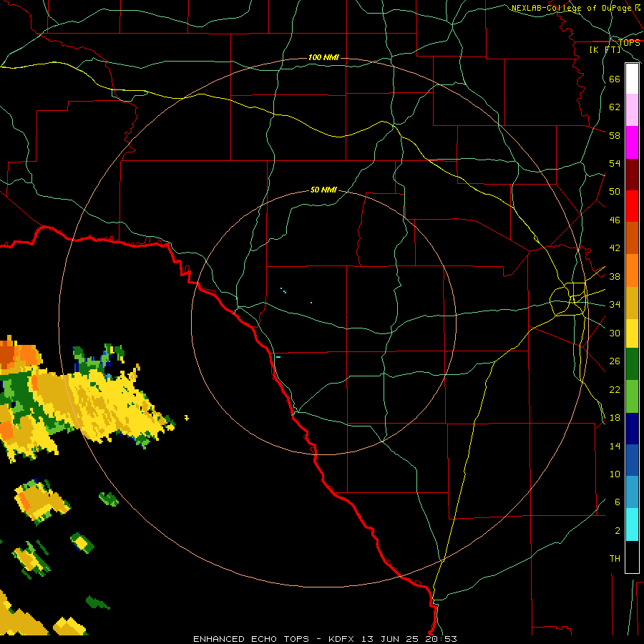Click the magenta swatch in the legend
The height and width of the screenshot is (644, 644).
pyautogui.click(x=632, y=142)
